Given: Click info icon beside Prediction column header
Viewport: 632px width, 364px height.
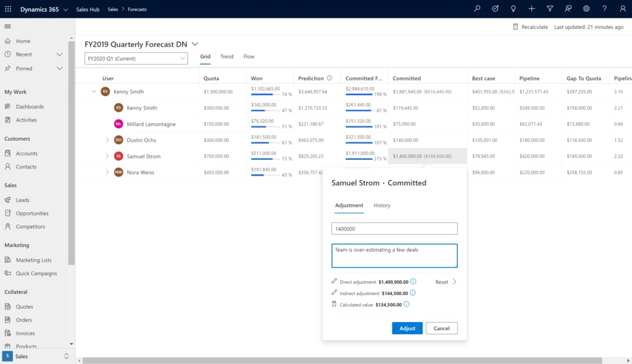Looking at the screenshot, I should pos(330,78).
